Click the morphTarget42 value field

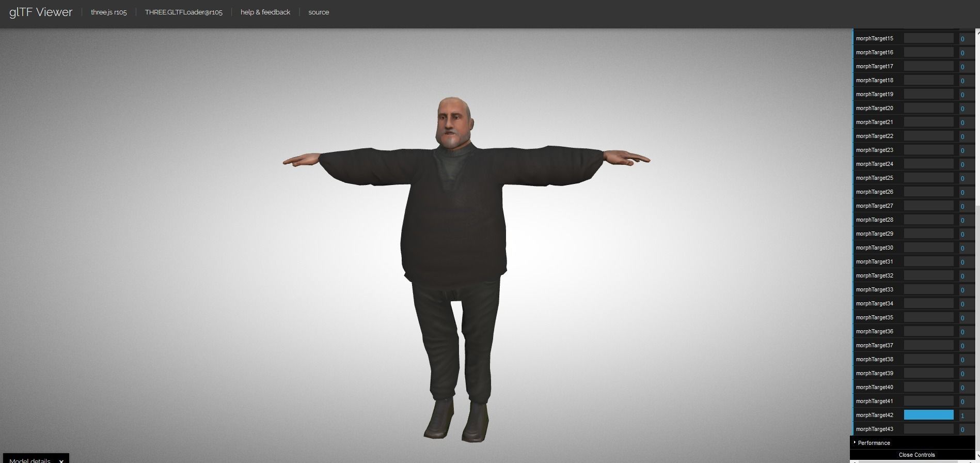coord(967,415)
